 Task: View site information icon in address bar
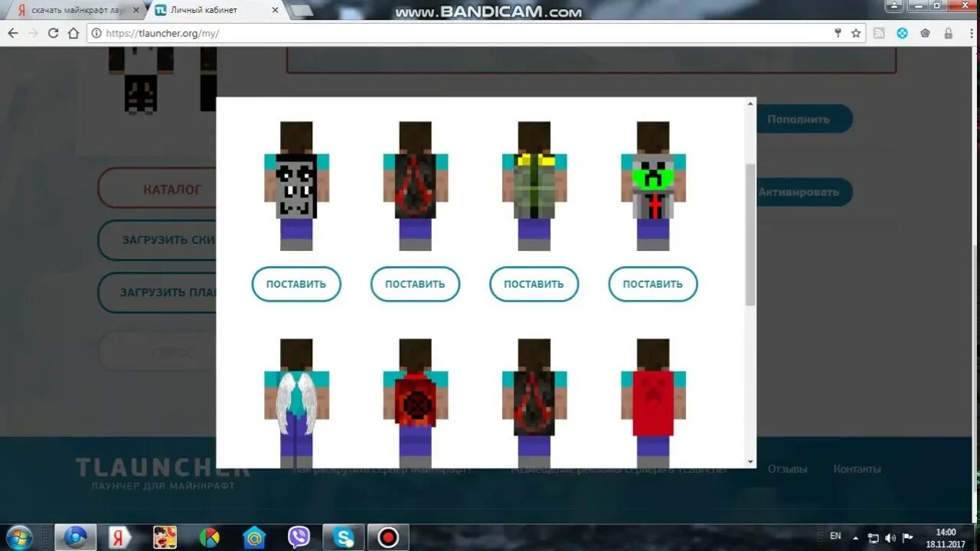97,34
